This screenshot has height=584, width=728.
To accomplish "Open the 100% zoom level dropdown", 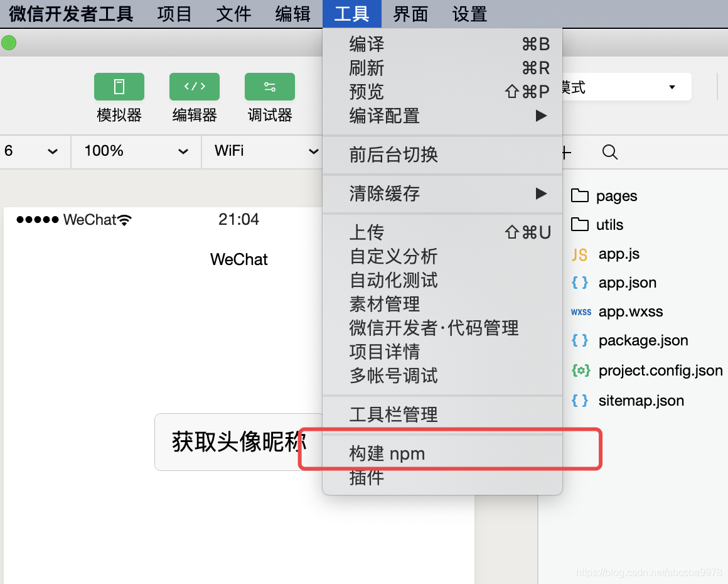I will 135,151.
